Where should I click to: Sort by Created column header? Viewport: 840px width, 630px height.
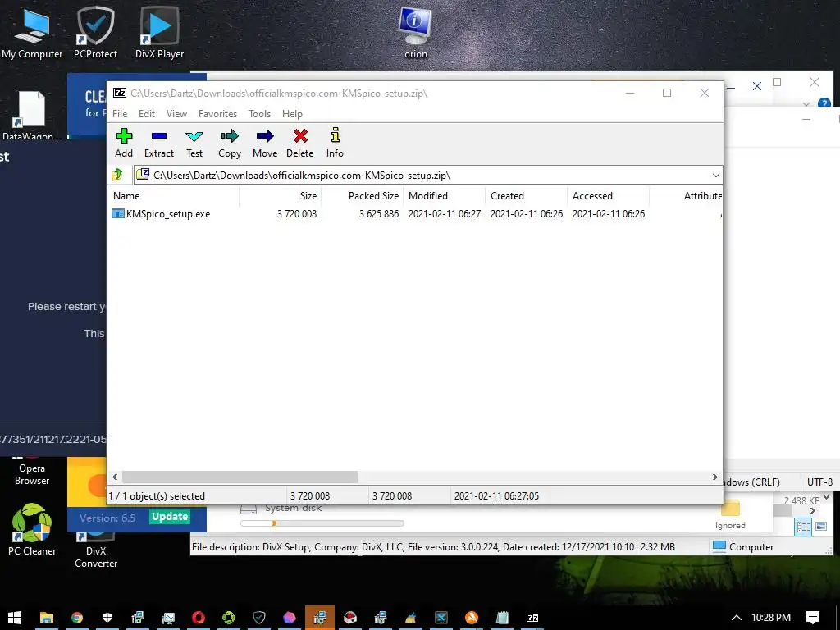pyautogui.click(x=527, y=196)
